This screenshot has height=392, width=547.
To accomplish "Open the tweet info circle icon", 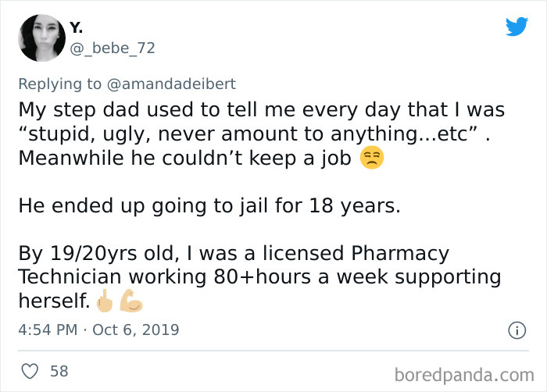I will pos(517,330).
